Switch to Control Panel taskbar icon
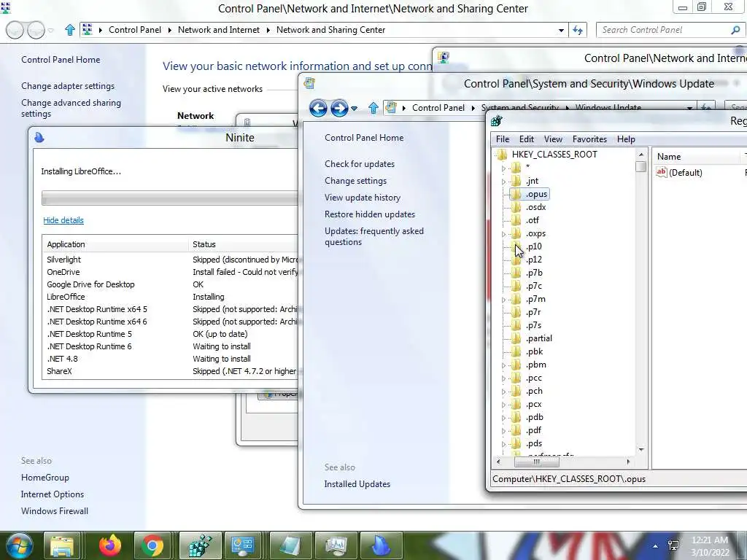 point(242,545)
